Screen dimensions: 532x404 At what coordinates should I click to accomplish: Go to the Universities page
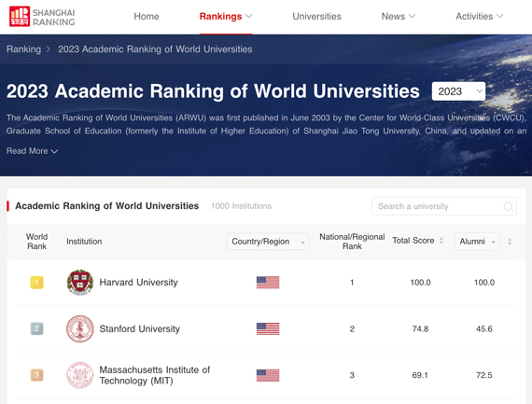[x=317, y=16]
